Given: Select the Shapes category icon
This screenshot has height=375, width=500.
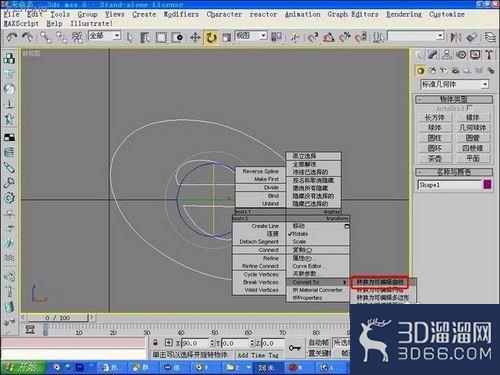Looking at the screenshot, I should (433, 71).
